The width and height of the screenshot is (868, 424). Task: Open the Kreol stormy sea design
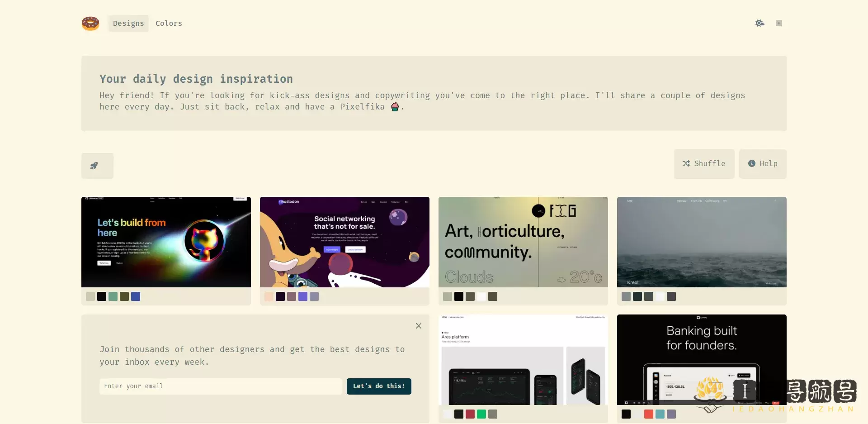pos(702,242)
